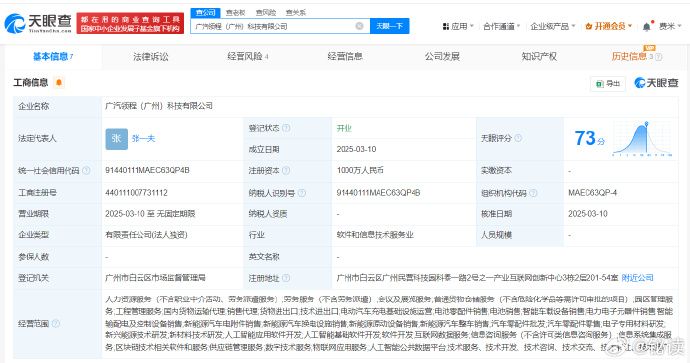Click the 附近公司 link

[637, 278]
